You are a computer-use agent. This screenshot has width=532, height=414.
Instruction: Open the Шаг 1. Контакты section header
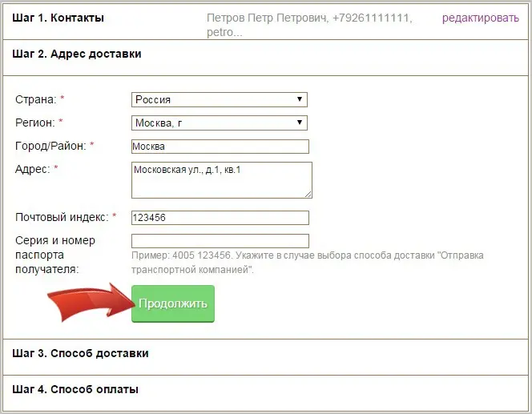click(x=58, y=18)
